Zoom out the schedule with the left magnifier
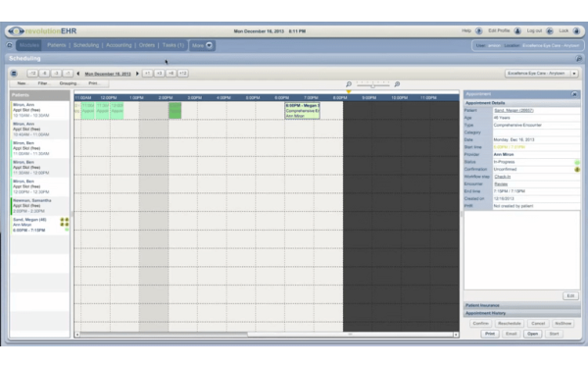 click(x=349, y=84)
